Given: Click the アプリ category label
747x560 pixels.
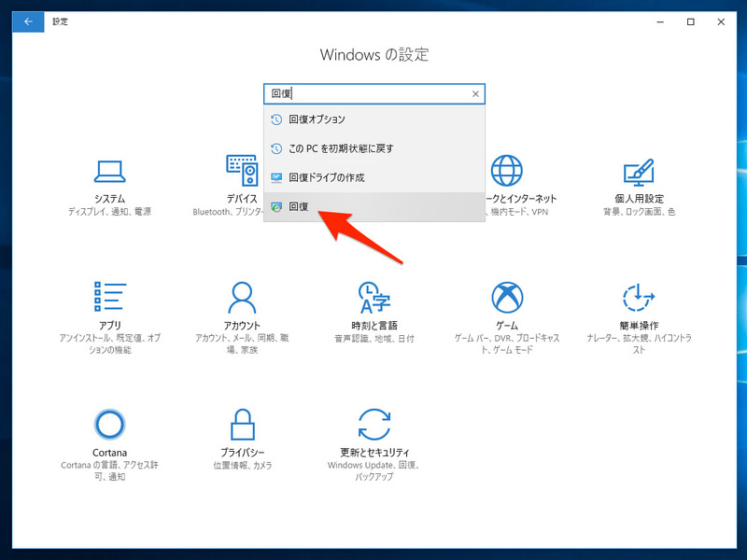Looking at the screenshot, I should (x=109, y=325).
